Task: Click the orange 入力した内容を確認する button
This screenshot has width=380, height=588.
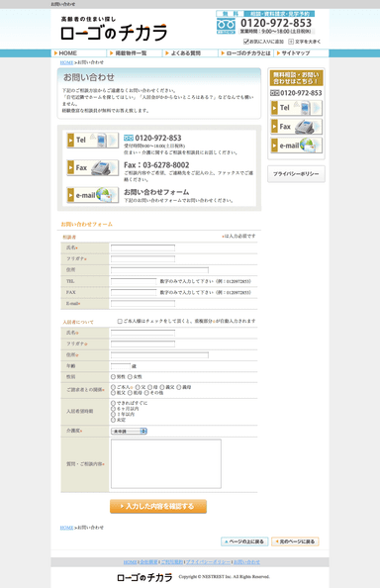Action: 158,506
